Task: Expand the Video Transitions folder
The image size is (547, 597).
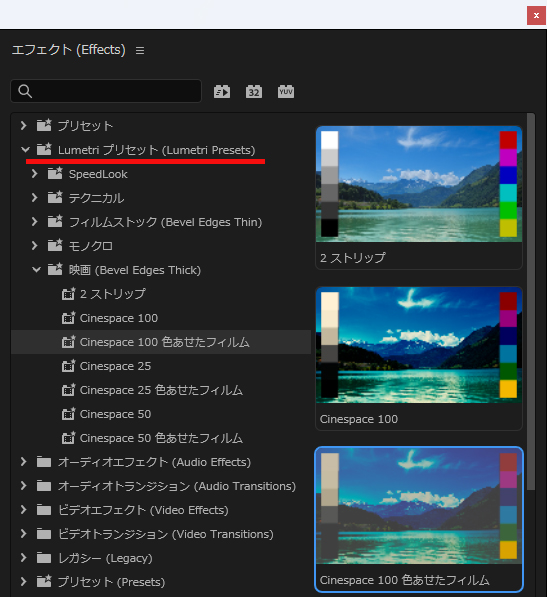Action: (x=24, y=533)
